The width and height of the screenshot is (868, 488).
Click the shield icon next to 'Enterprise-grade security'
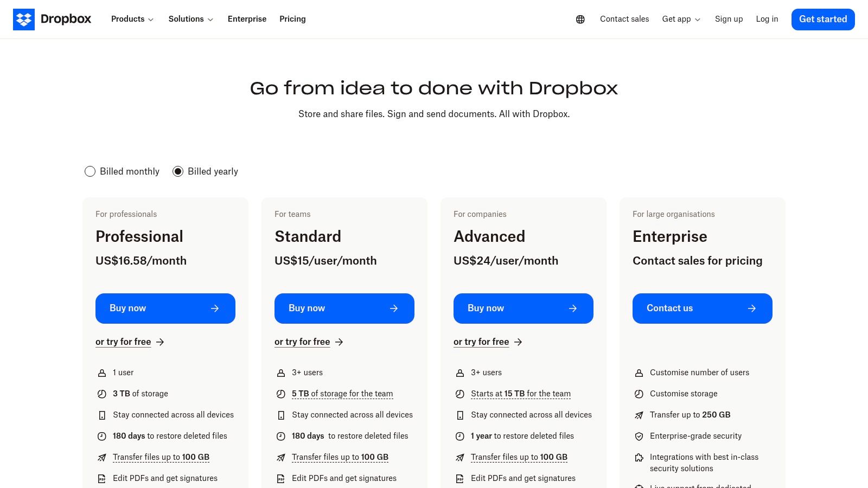coord(639,436)
